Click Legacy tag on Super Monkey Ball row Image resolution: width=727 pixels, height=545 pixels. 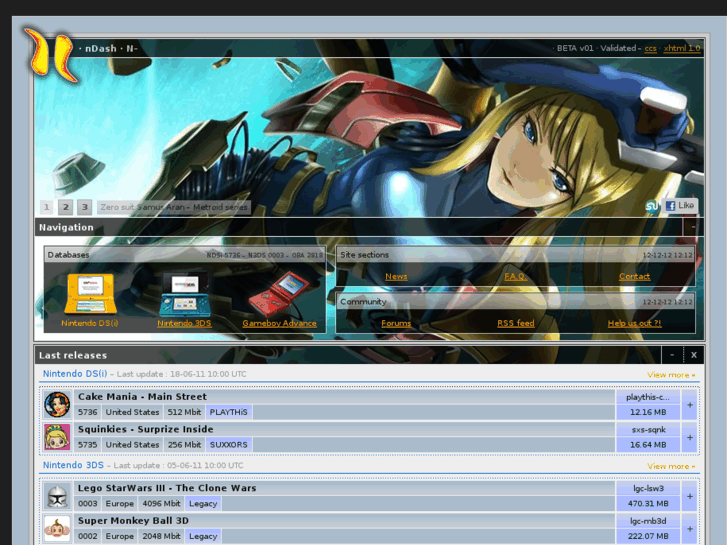[x=203, y=536]
